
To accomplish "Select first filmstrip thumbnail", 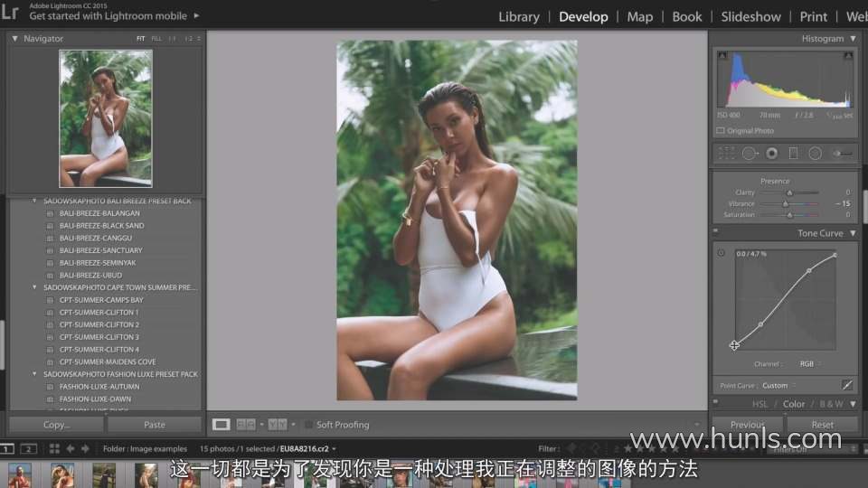I will pos(19,476).
